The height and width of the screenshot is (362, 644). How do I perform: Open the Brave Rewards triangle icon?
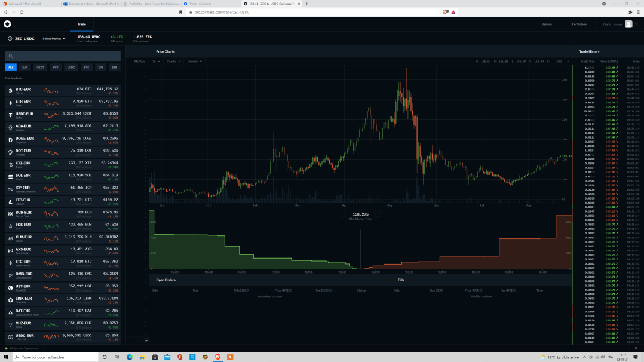tap(453, 12)
